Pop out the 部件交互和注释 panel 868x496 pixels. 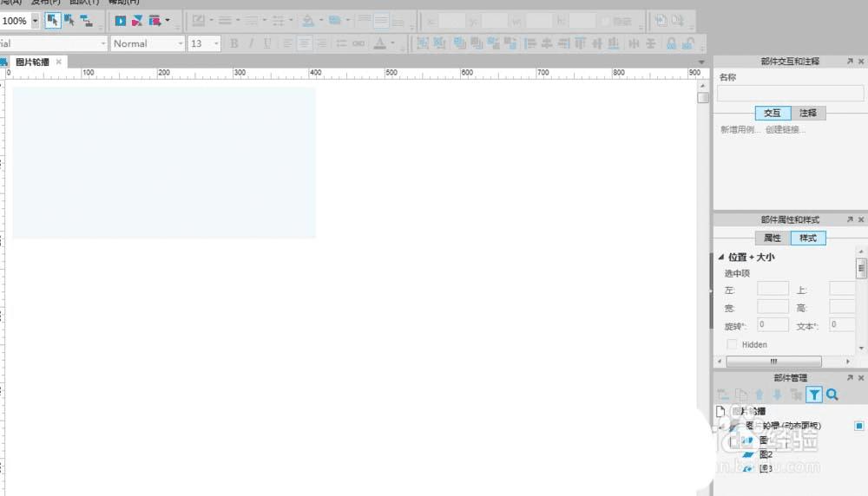850,62
